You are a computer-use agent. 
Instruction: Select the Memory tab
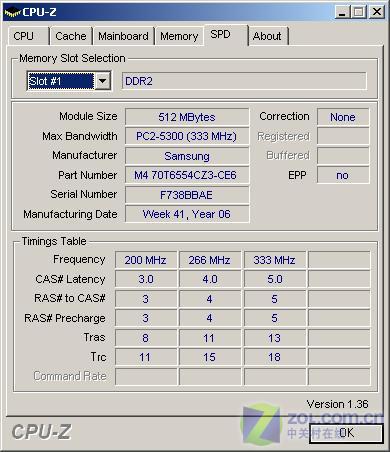[x=179, y=36]
